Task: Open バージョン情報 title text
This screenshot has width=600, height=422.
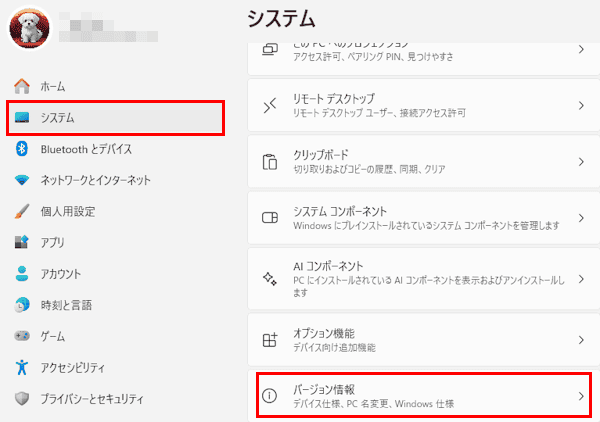Action: 324,389
